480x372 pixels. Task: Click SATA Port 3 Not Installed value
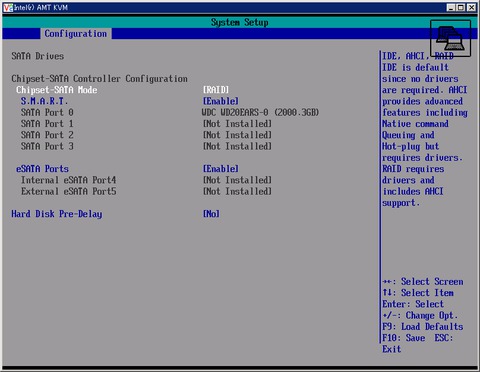(x=237, y=146)
